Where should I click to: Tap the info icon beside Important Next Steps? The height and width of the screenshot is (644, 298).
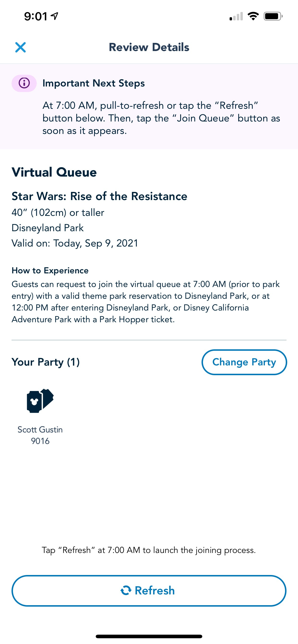point(24,83)
